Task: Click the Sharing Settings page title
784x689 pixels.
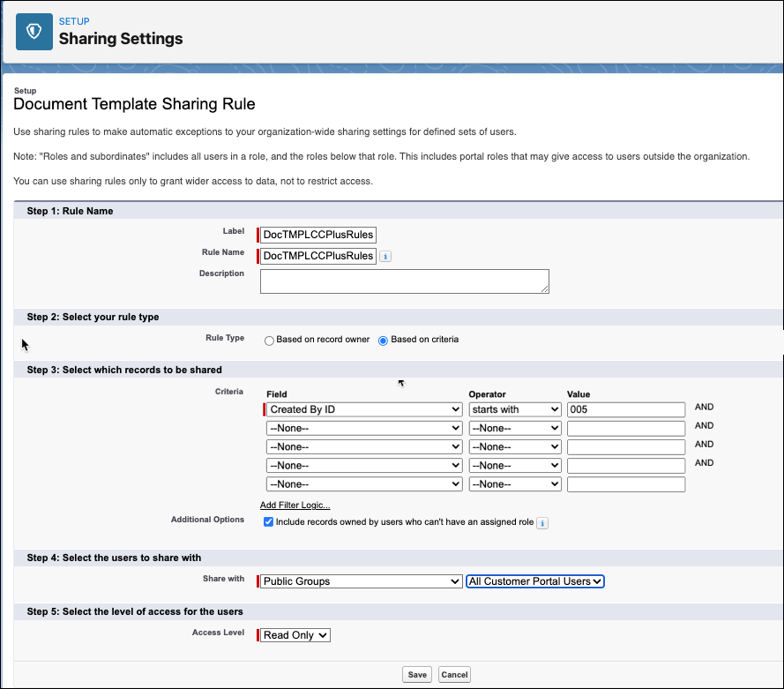Action: tap(121, 39)
